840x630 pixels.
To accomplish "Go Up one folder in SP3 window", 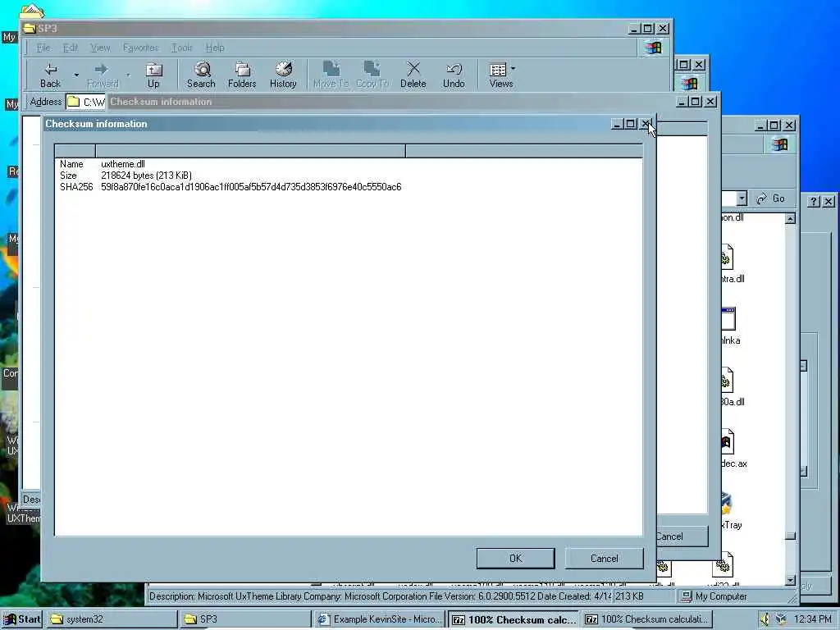I will 153,75.
